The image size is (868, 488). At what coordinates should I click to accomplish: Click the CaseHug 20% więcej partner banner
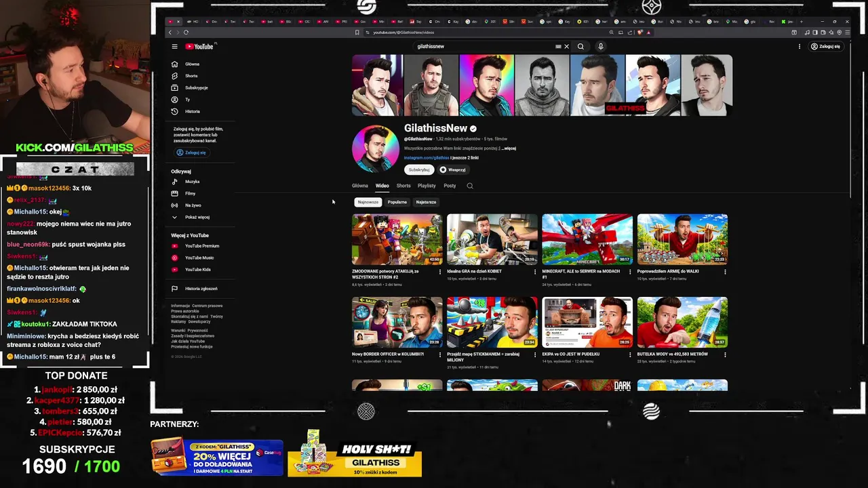(217, 459)
